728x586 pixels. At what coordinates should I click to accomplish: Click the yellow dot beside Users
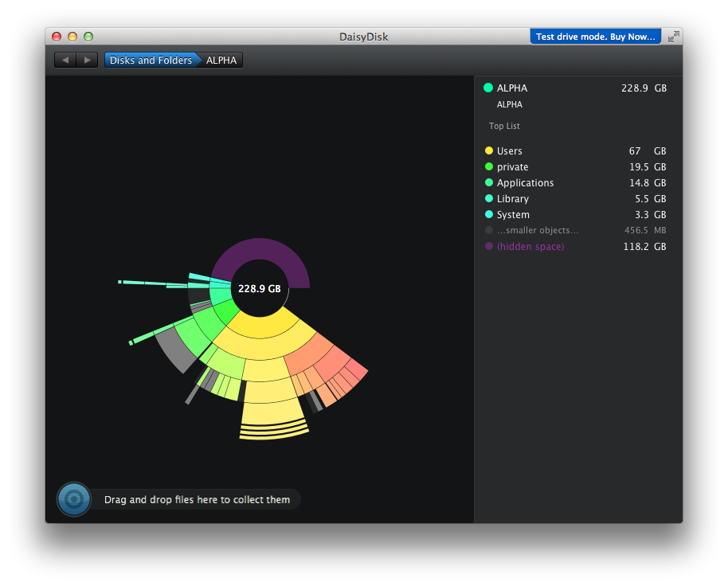(x=488, y=150)
